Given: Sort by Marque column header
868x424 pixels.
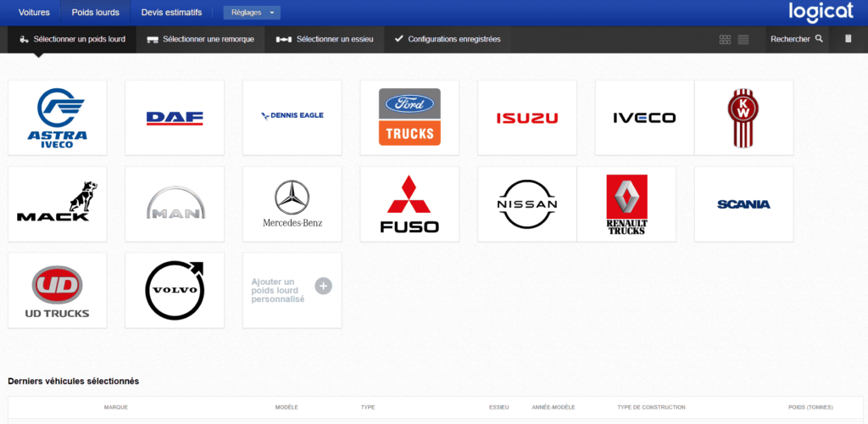Looking at the screenshot, I should (116, 407).
